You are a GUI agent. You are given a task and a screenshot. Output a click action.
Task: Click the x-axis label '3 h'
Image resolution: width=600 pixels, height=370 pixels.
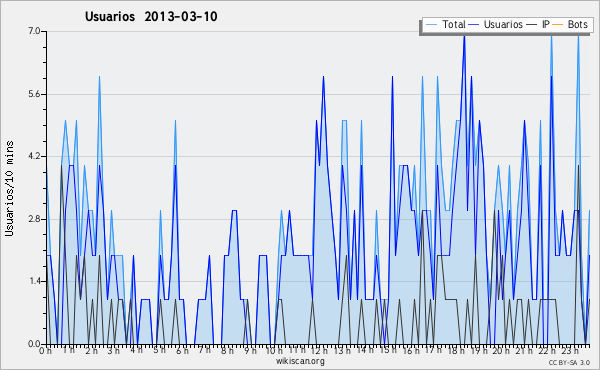point(113,350)
